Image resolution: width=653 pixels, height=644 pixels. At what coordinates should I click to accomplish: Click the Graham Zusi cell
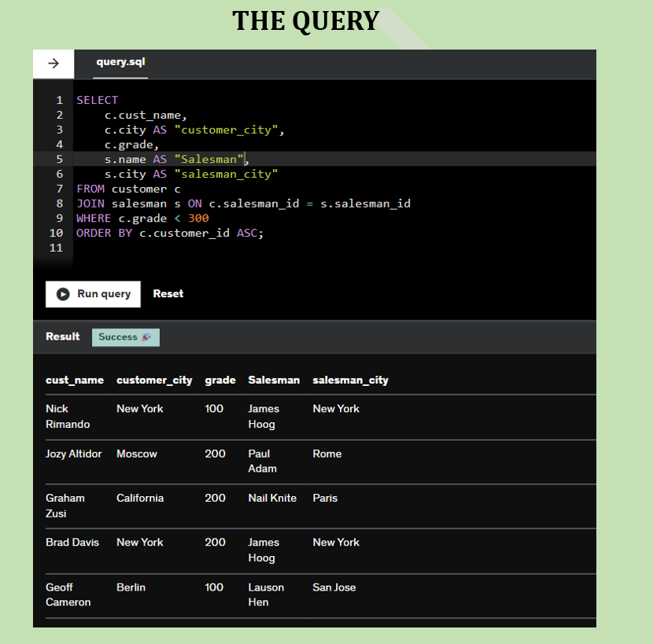pos(65,506)
